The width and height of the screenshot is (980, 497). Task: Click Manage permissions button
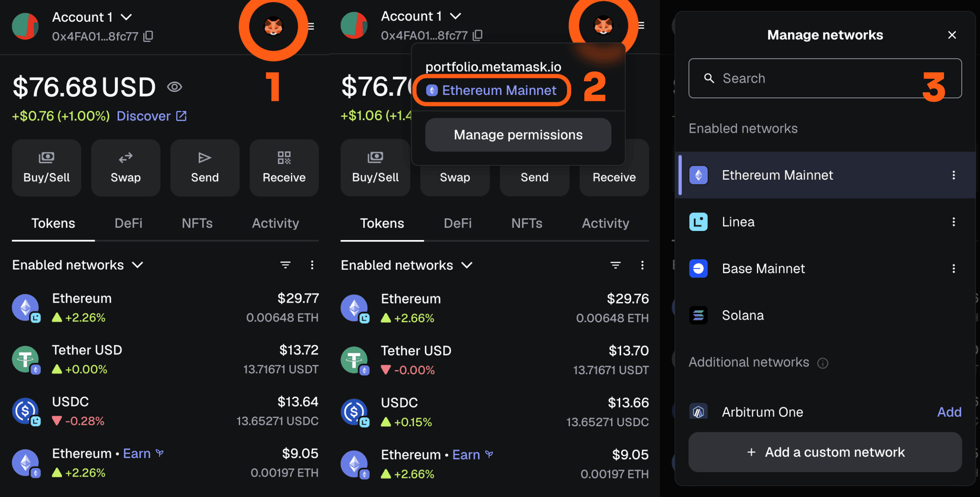(518, 135)
